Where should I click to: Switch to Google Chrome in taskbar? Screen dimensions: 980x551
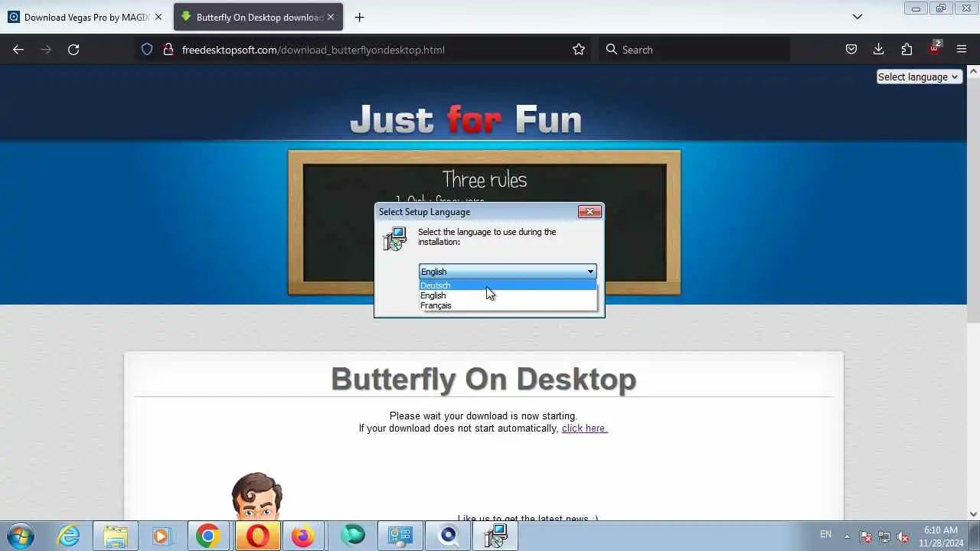click(x=207, y=536)
